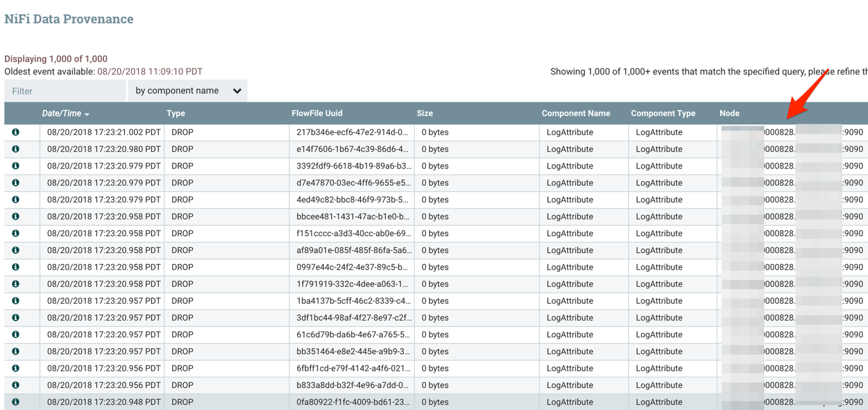
Task: View event details for FlowFile bbcee481 row
Action: click(15, 216)
